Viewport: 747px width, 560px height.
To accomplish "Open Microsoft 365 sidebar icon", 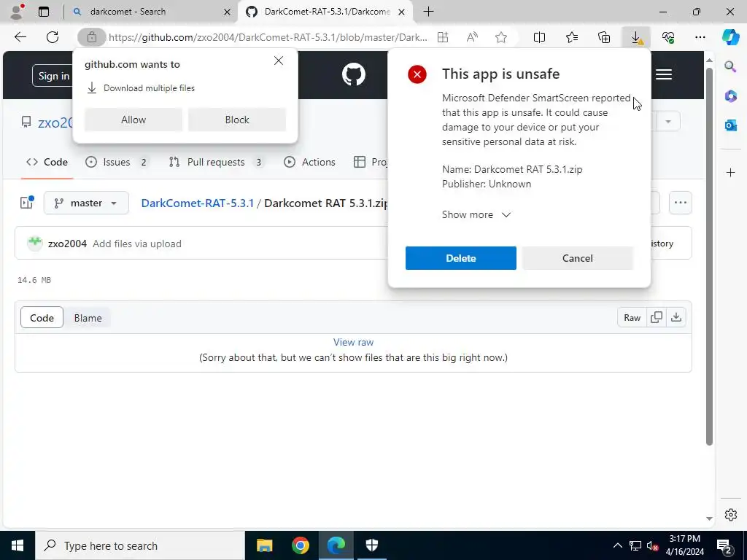I will click(x=730, y=96).
